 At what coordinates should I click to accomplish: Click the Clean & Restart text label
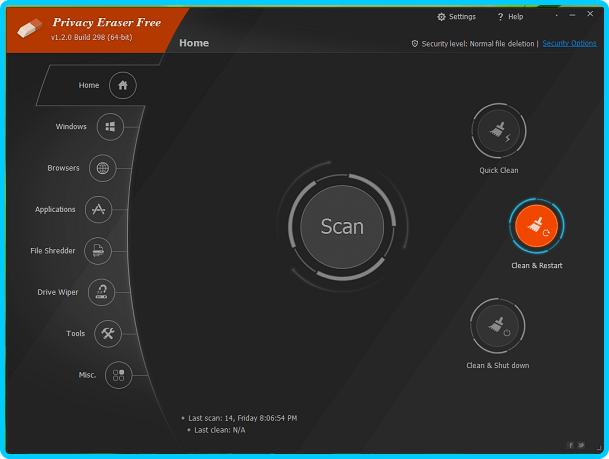[x=537, y=265]
